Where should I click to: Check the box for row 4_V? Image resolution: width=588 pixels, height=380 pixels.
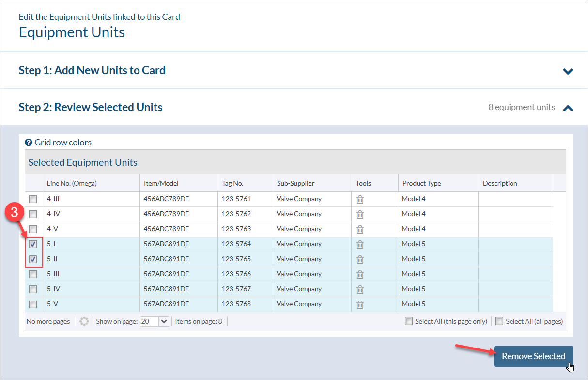pyautogui.click(x=33, y=229)
